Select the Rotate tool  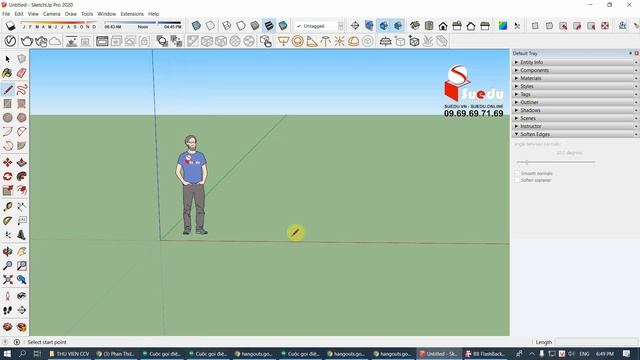pyautogui.click(x=7, y=176)
